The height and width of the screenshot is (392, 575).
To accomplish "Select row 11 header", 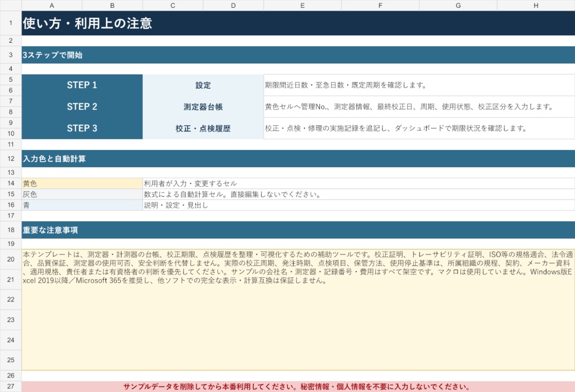I will click(x=11, y=144).
